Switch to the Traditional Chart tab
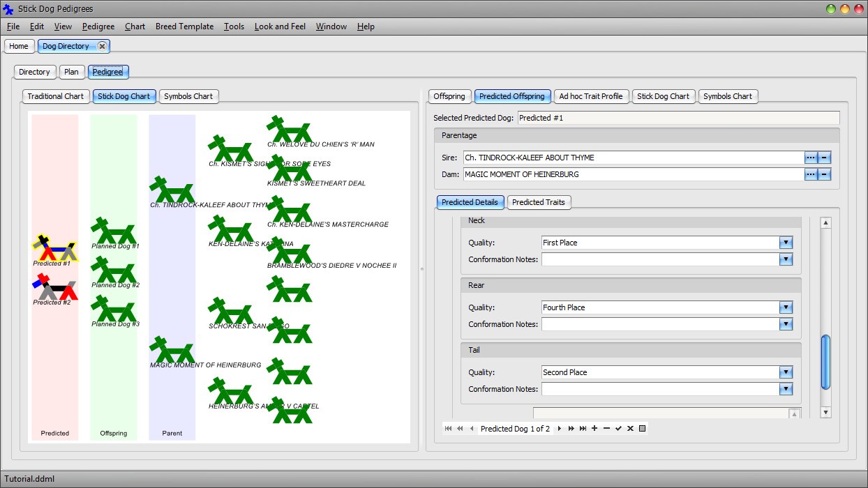 point(55,96)
